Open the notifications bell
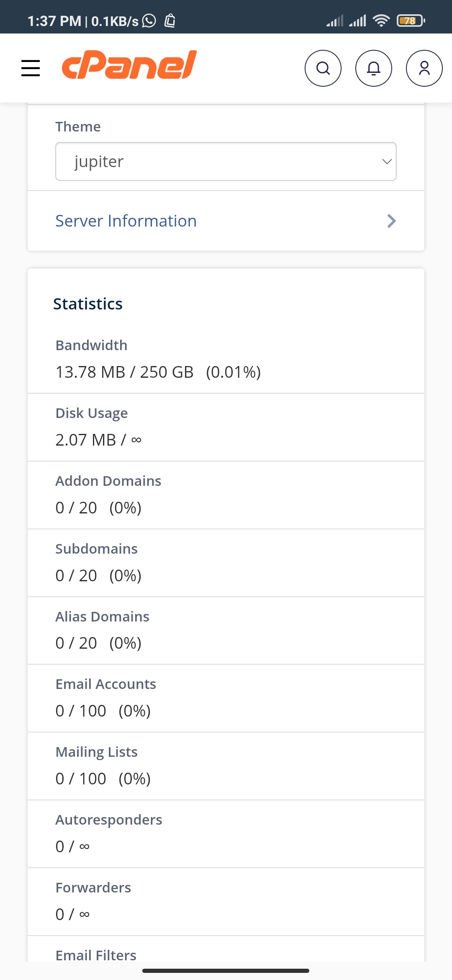 373,68
